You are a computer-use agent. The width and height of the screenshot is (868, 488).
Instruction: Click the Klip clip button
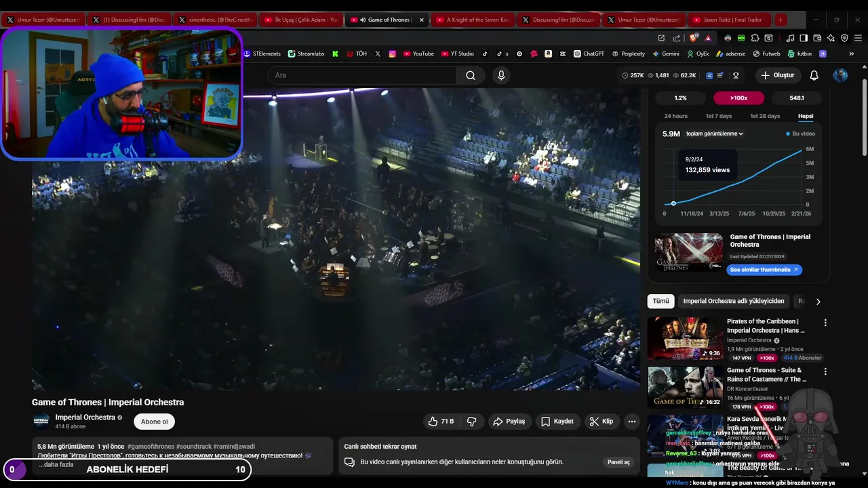601,422
